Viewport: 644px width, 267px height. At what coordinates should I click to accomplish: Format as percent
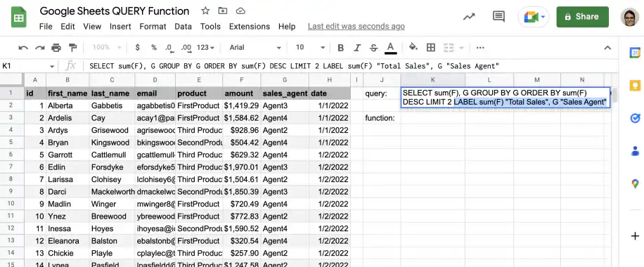(x=154, y=48)
